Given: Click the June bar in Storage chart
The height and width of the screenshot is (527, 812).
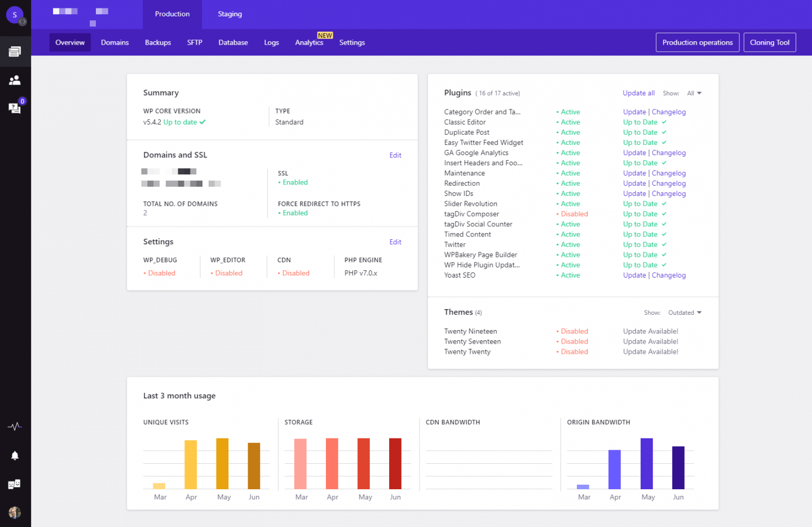Looking at the screenshot, I should click(x=395, y=463).
